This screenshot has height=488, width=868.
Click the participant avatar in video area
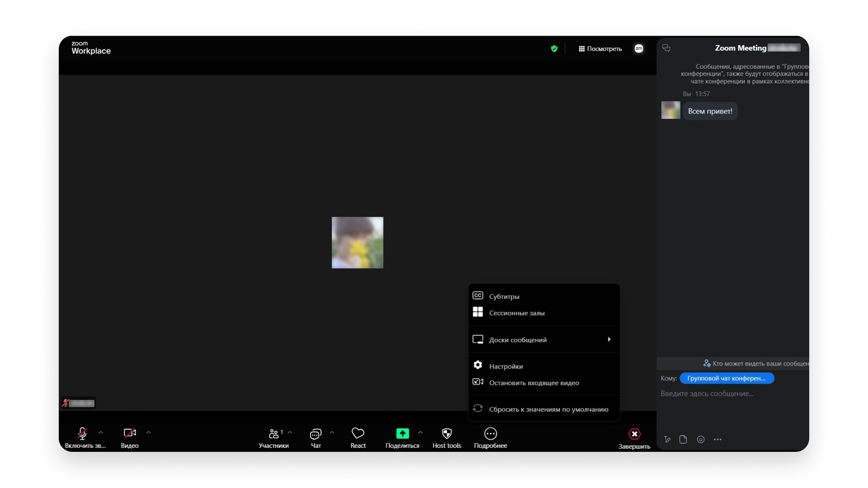[x=358, y=243]
